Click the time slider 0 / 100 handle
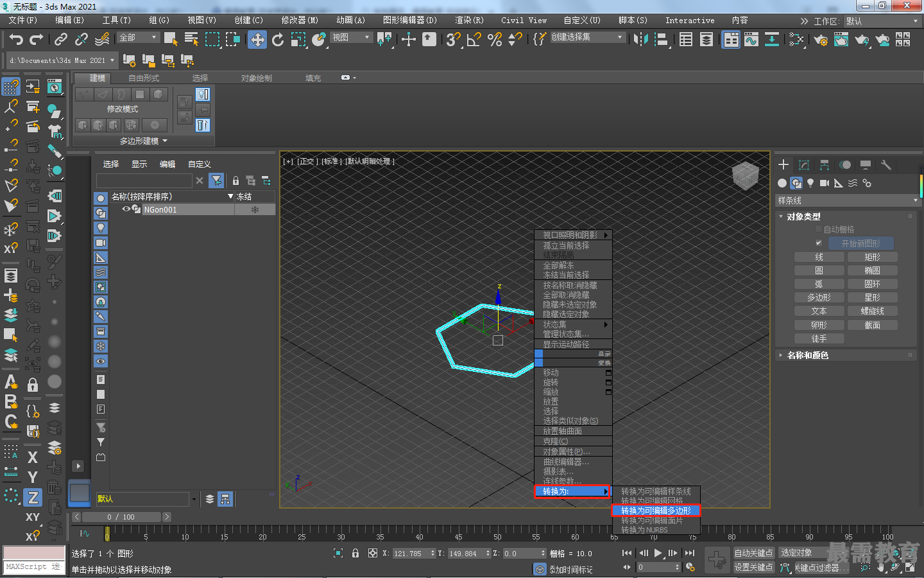The height and width of the screenshot is (578, 924). (121, 517)
